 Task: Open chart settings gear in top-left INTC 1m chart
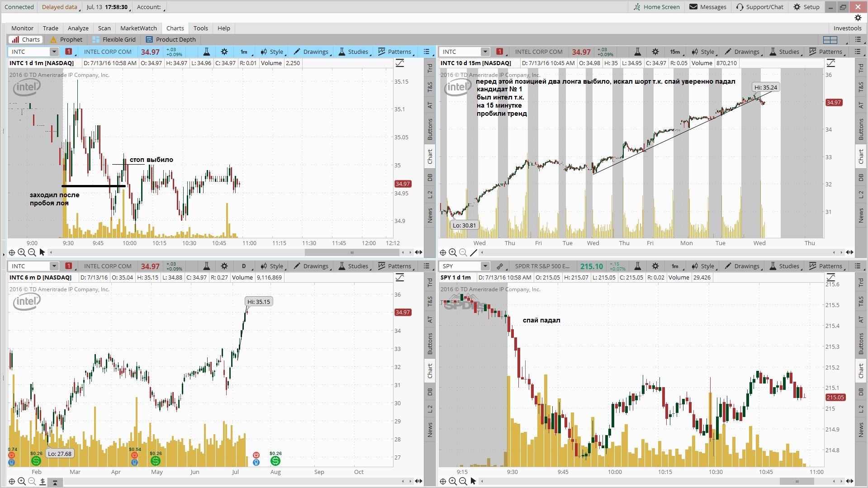pyautogui.click(x=224, y=52)
